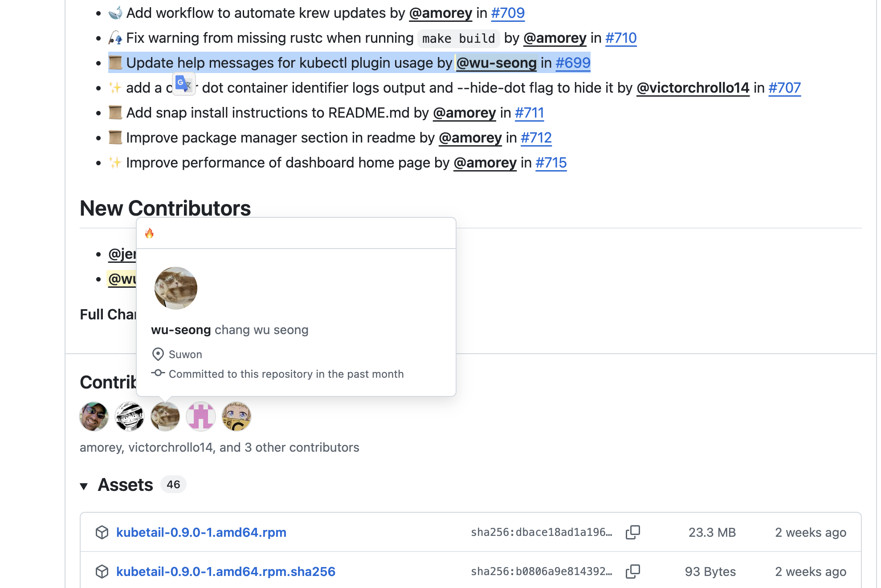Image resolution: width=881 pixels, height=588 pixels.
Task: Click the wu-seong cat avatar in contributors row
Action: (165, 416)
